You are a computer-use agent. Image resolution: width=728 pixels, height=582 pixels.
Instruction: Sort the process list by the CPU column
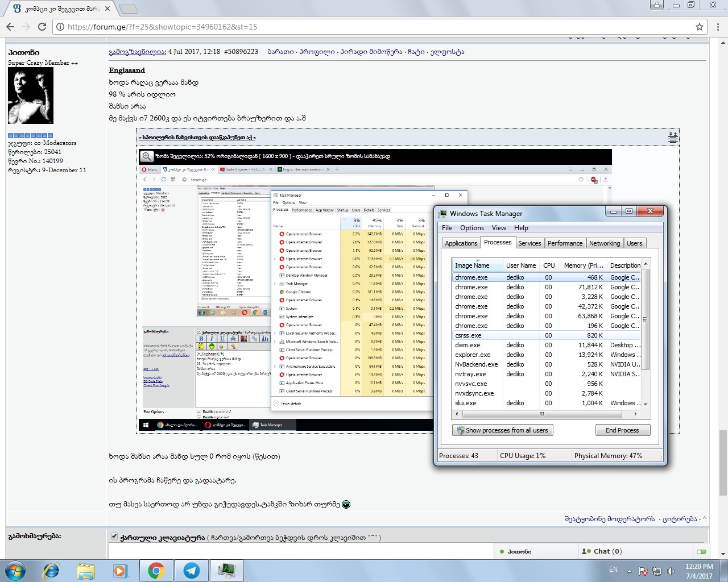point(549,265)
